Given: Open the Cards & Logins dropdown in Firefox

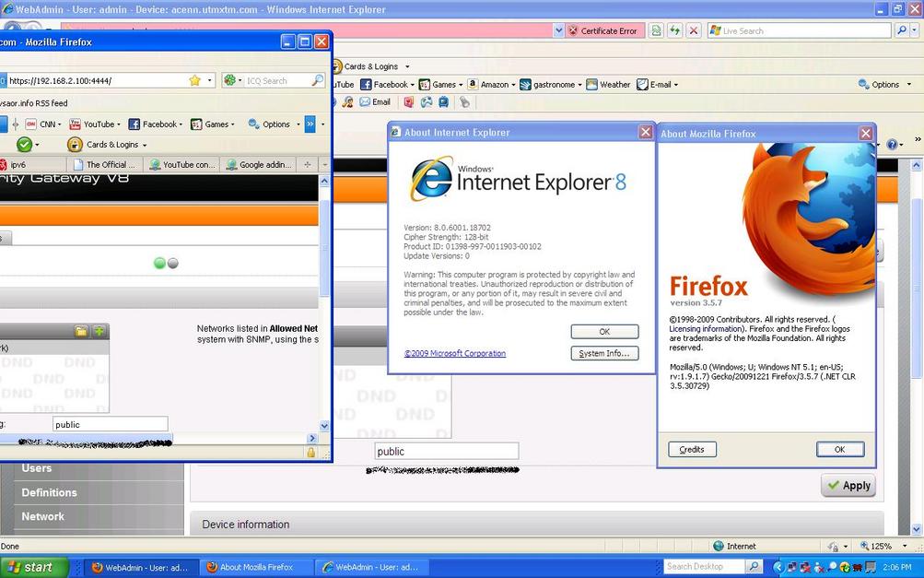Looking at the screenshot, I should point(106,145).
